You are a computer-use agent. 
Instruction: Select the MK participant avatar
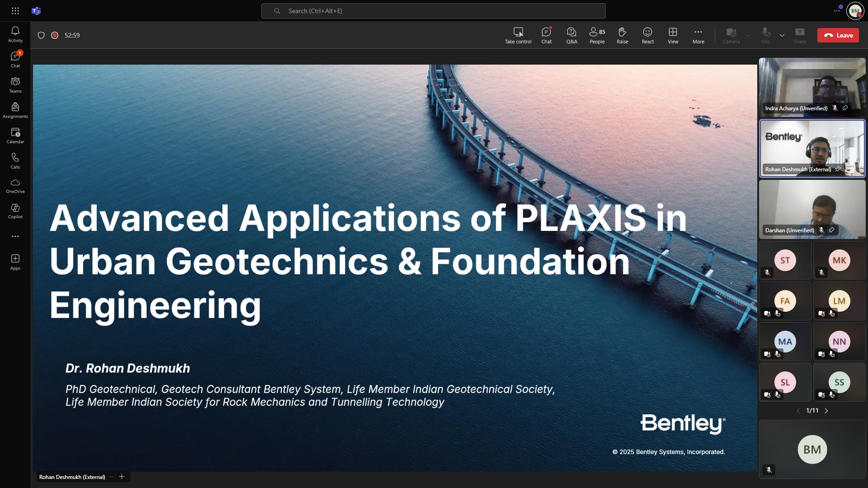coord(839,260)
